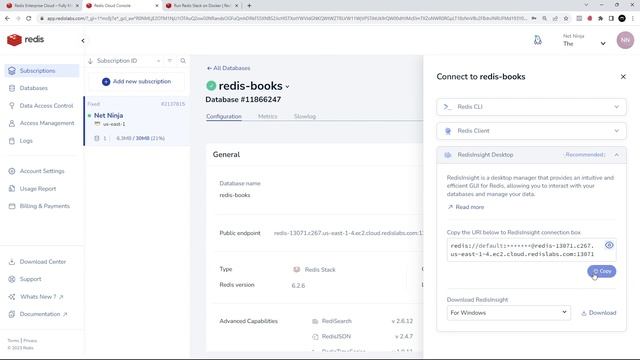Open the user avatar menu
This screenshot has width=640, height=360.
(625, 40)
